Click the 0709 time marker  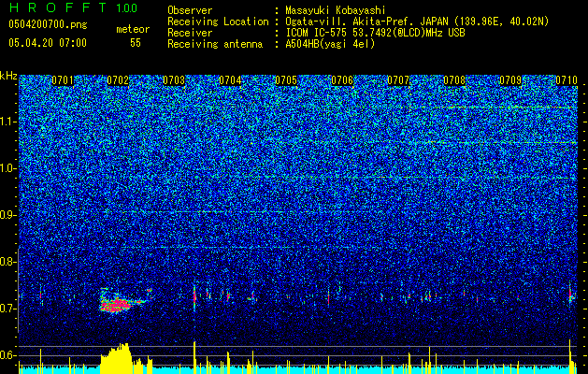(x=510, y=80)
